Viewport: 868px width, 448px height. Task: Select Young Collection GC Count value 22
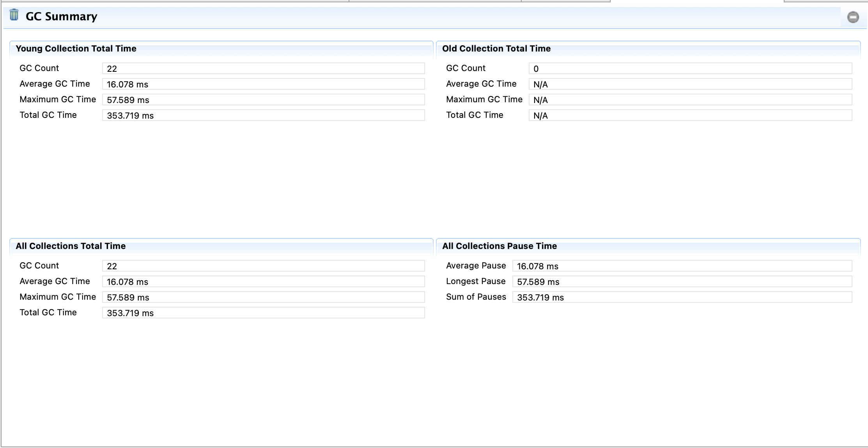264,68
